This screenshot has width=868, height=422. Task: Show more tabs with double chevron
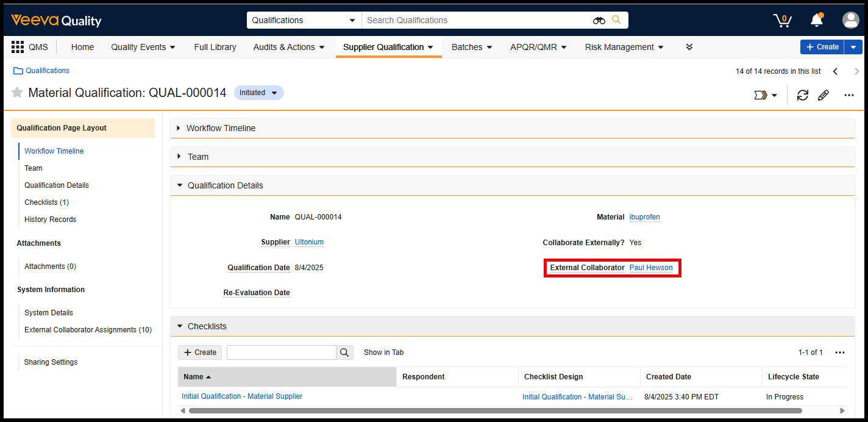[689, 47]
